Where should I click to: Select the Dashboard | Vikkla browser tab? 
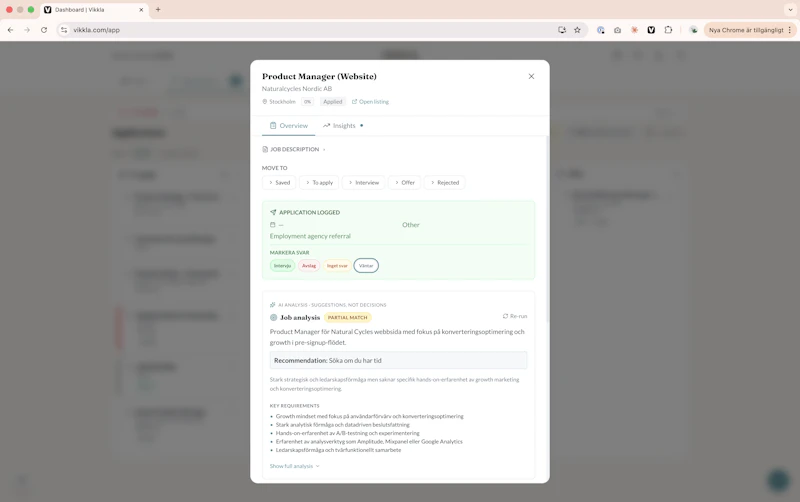coord(94,10)
